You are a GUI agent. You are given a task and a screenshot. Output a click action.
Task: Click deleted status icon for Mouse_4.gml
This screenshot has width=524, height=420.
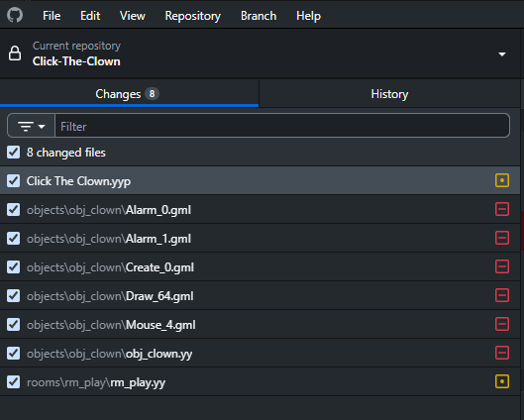pyautogui.click(x=502, y=324)
